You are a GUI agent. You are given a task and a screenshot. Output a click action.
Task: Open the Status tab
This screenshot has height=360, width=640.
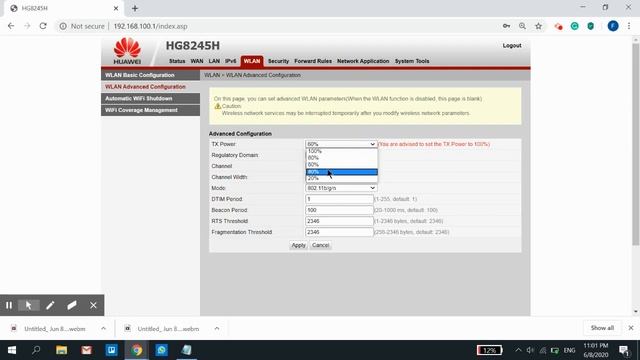point(177,61)
